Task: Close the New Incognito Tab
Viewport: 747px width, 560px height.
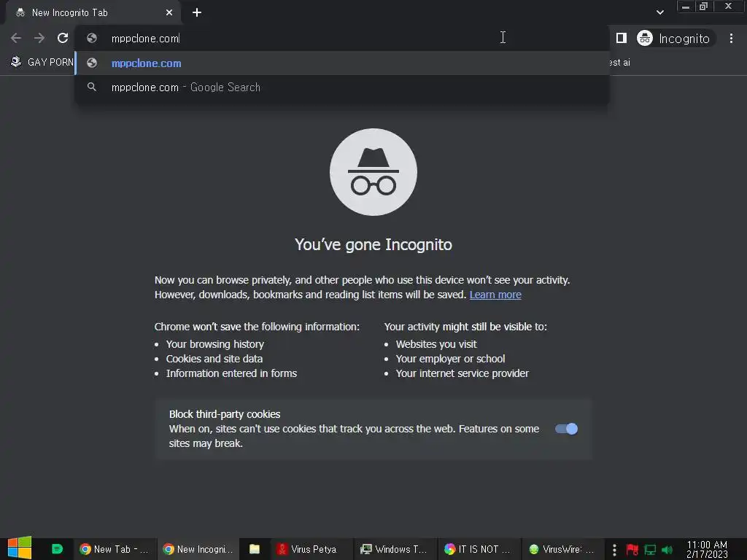Action: 169,13
